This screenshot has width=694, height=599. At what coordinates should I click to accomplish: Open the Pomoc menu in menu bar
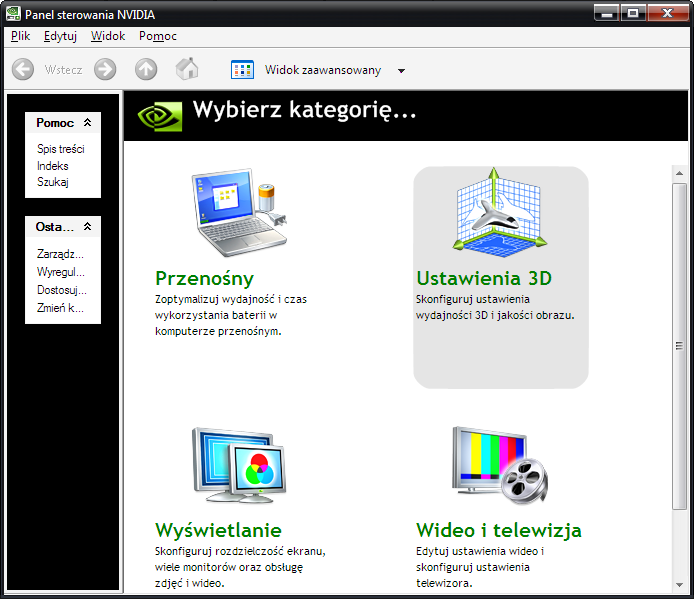coord(158,36)
